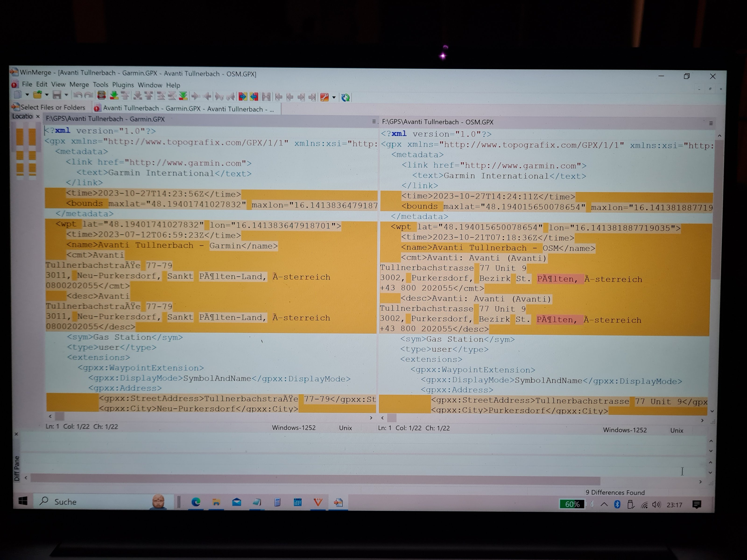Click the Open folder toolbar icon
Screen dimensions: 747x560
(38, 95)
